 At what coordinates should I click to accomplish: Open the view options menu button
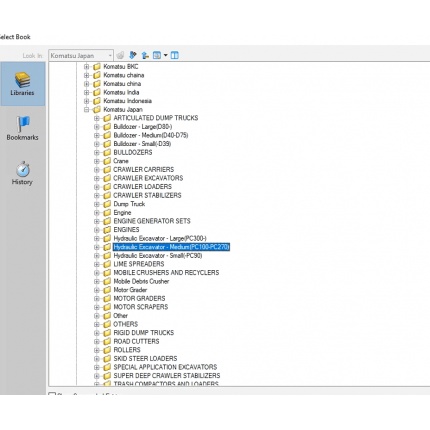point(157,55)
